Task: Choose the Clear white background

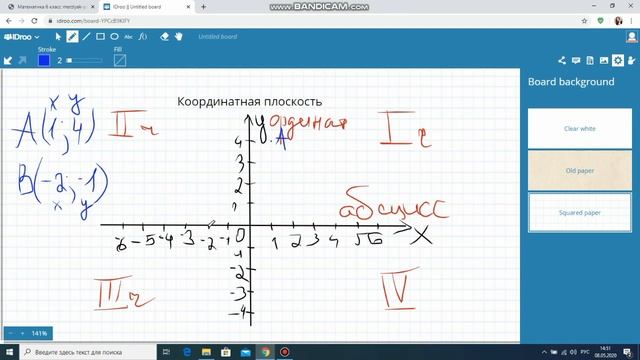Action: (x=580, y=129)
